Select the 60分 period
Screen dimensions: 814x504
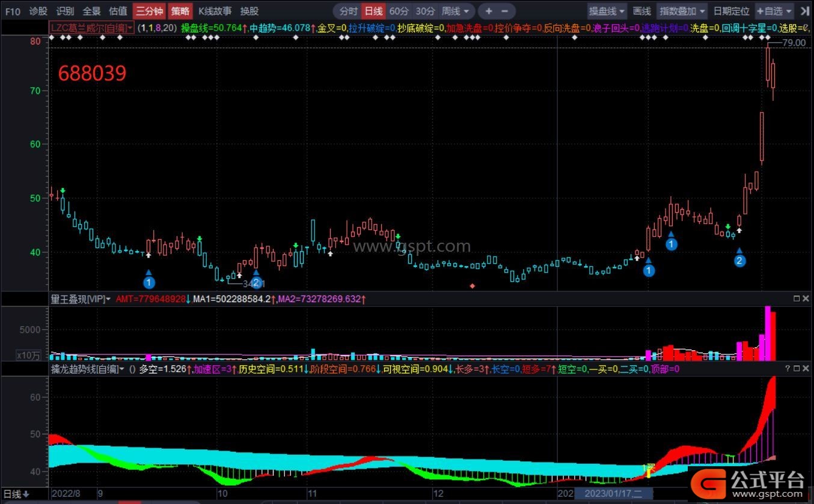[399, 11]
